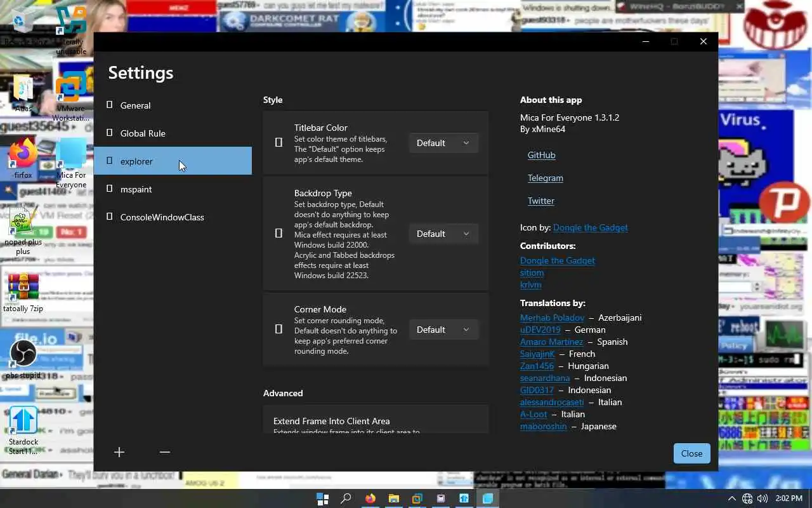
Task: Click the volume tray icon
Action: [763, 498]
